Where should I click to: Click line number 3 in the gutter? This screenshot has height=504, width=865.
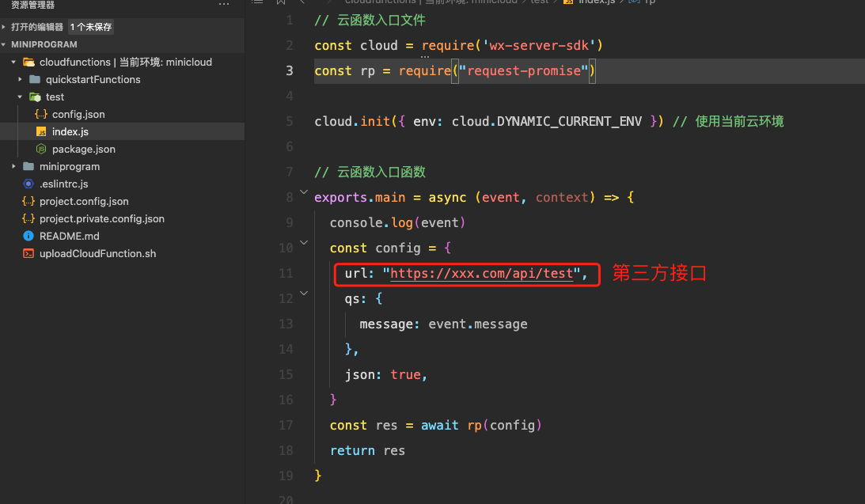290,70
